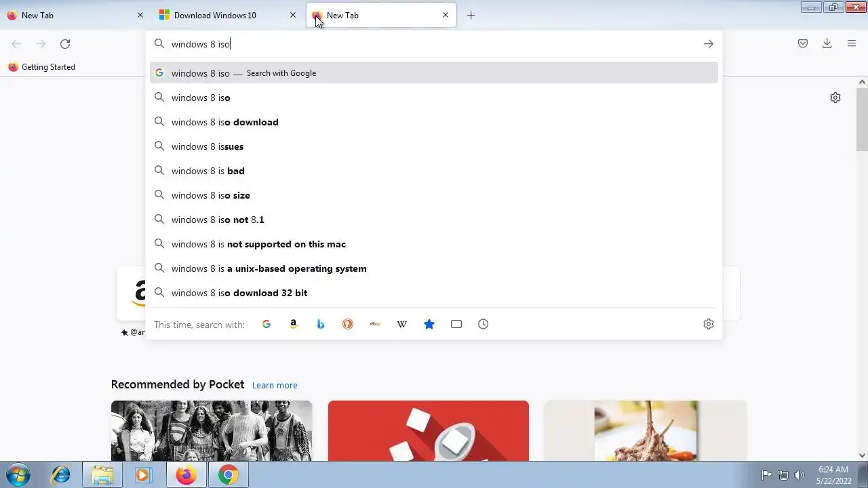
Task: Choose 'windows 8 is bad' suggestion
Action: click(x=434, y=171)
